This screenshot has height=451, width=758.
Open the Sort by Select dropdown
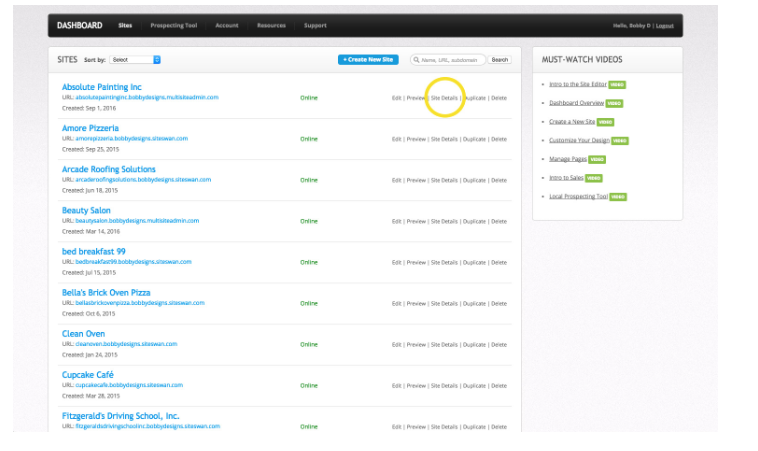click(x=135, y=60)
